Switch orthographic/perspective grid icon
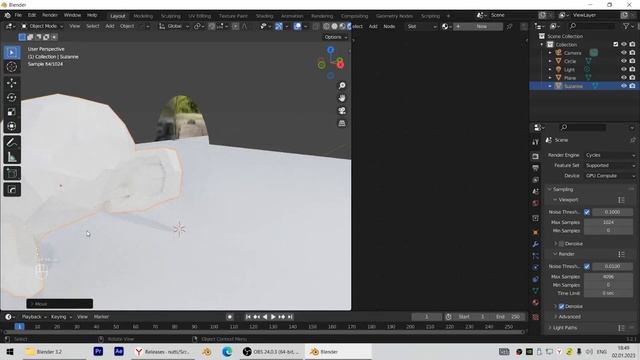The width and height of the screenshot is (640, 360). [x=342, y=123]
